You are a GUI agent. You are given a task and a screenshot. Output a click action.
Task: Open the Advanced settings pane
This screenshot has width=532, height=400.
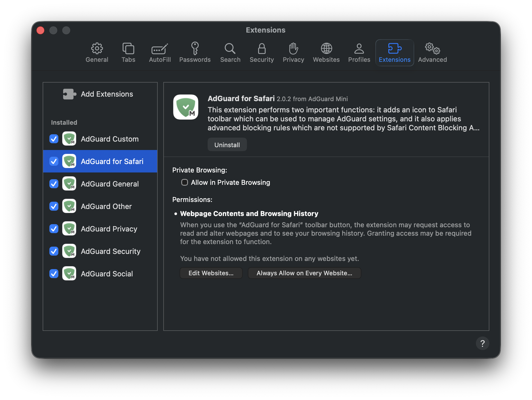tap(432, 52)
